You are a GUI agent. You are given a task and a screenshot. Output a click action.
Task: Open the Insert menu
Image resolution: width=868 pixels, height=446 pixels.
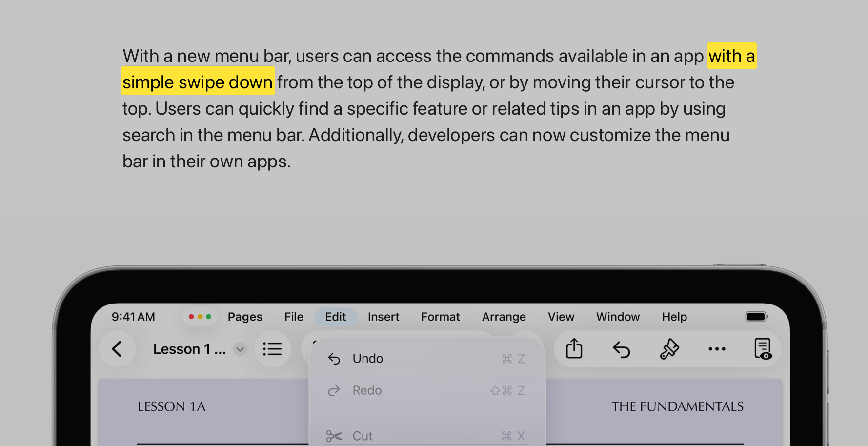tap(384, 317)
